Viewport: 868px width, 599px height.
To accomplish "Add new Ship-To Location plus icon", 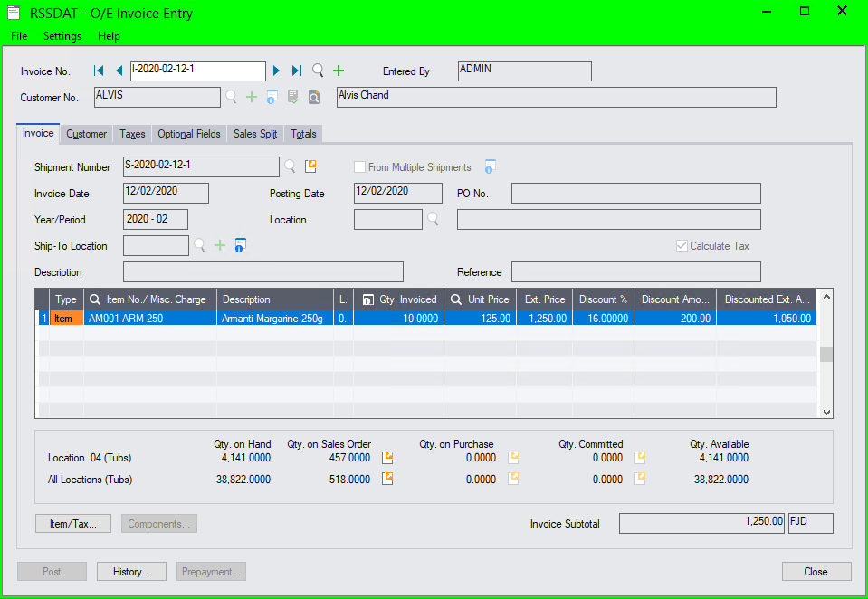I will 220,245.
